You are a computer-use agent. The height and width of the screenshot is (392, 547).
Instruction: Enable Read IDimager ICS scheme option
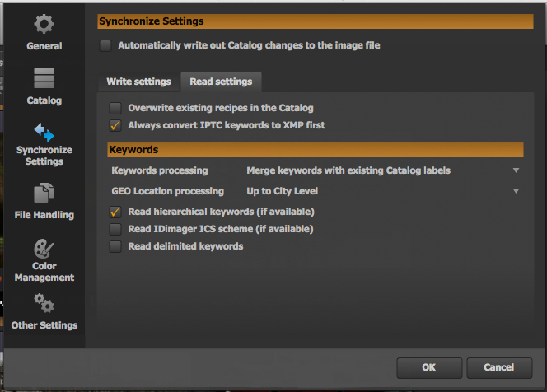(115, 229)
